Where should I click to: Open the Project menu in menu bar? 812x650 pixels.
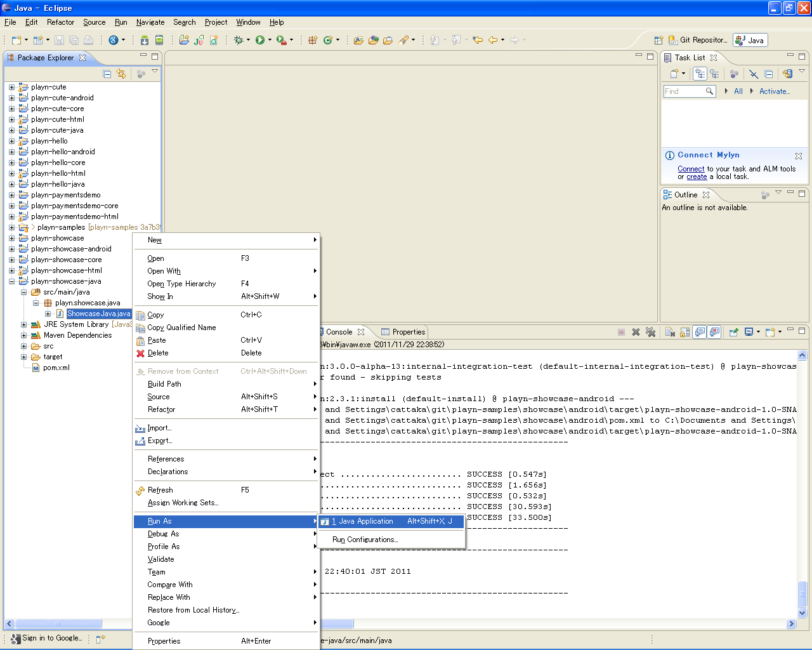click(x=216, y=22)
